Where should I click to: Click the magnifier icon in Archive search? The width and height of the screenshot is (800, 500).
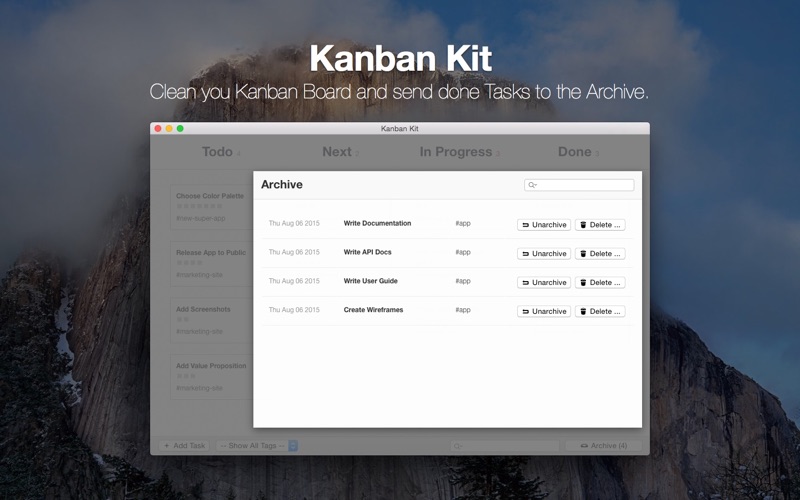[532, 185]
